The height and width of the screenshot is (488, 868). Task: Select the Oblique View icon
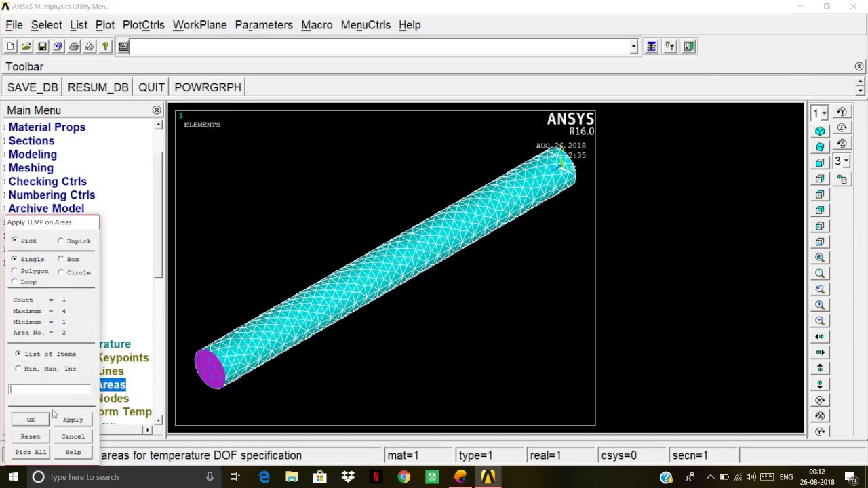pyautogui.click(x=820, y=146)
